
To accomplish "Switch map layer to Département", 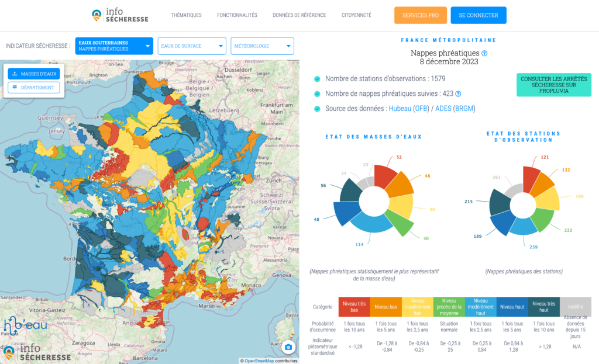I will (x=34, y=88).
